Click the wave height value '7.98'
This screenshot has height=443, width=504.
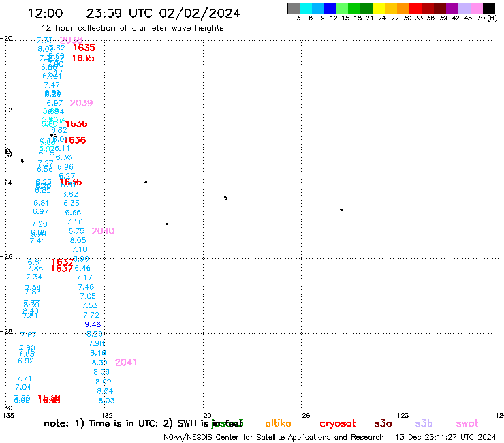tap(96, 343)
